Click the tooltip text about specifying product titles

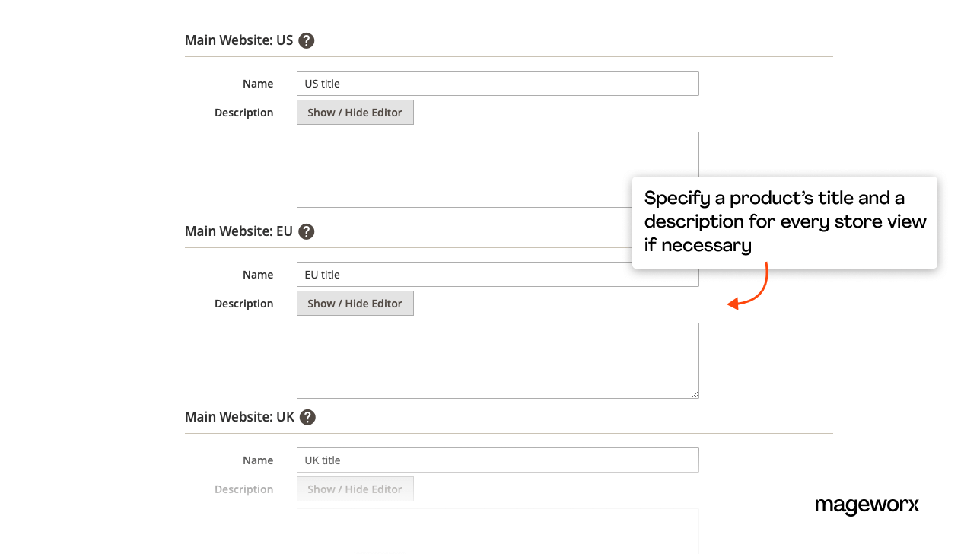(784, 221)
